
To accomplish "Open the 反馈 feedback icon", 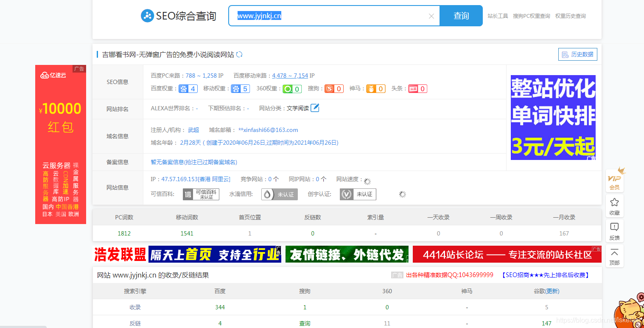I will click(x=614, y=231).
